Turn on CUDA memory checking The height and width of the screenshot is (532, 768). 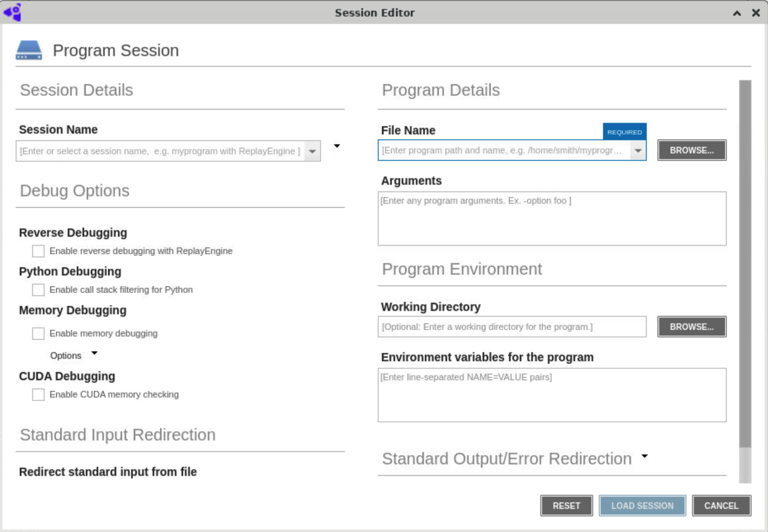pyautogui.click(x=38, y=395)
